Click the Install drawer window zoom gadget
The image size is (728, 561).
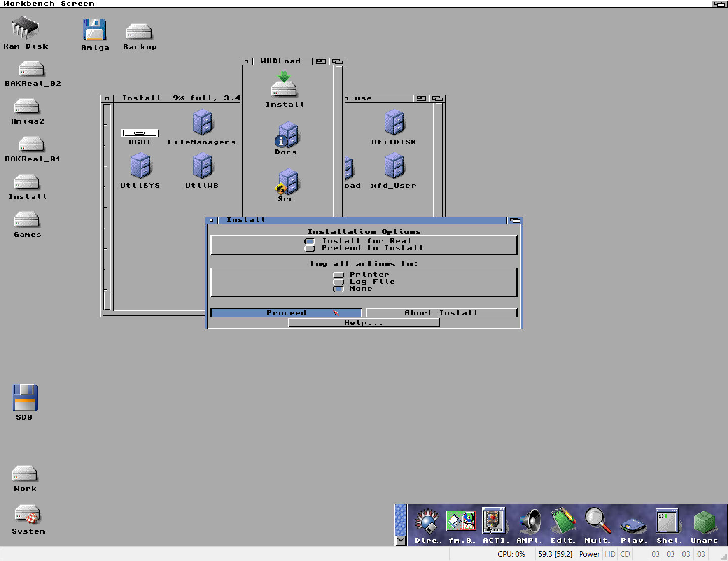click(x=421, y=98)
